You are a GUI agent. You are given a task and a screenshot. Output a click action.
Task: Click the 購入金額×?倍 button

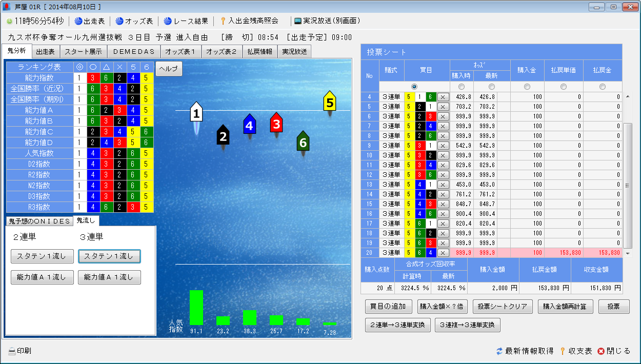coord(442,307)
